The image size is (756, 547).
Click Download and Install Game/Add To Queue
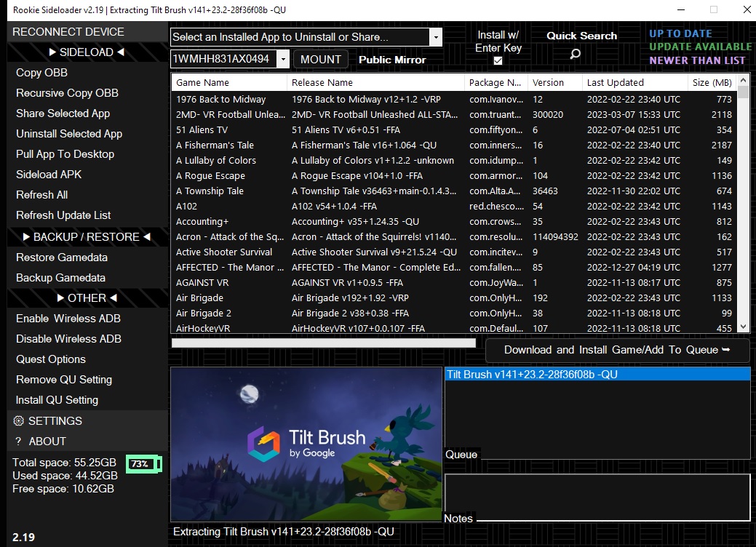click(x=617, y=350)
